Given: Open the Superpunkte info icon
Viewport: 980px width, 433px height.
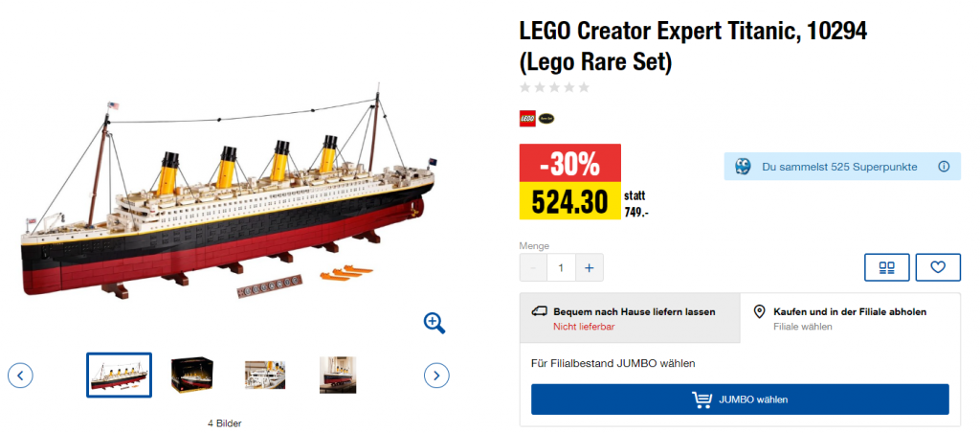Looking at the screenshot, I should coord(943,167).
